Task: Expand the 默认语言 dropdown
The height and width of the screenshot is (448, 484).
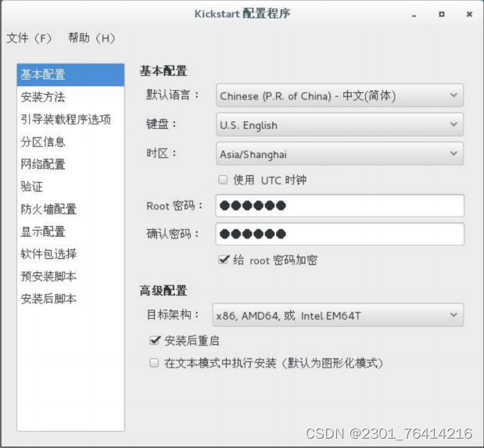Action: (x=339, y=95)
